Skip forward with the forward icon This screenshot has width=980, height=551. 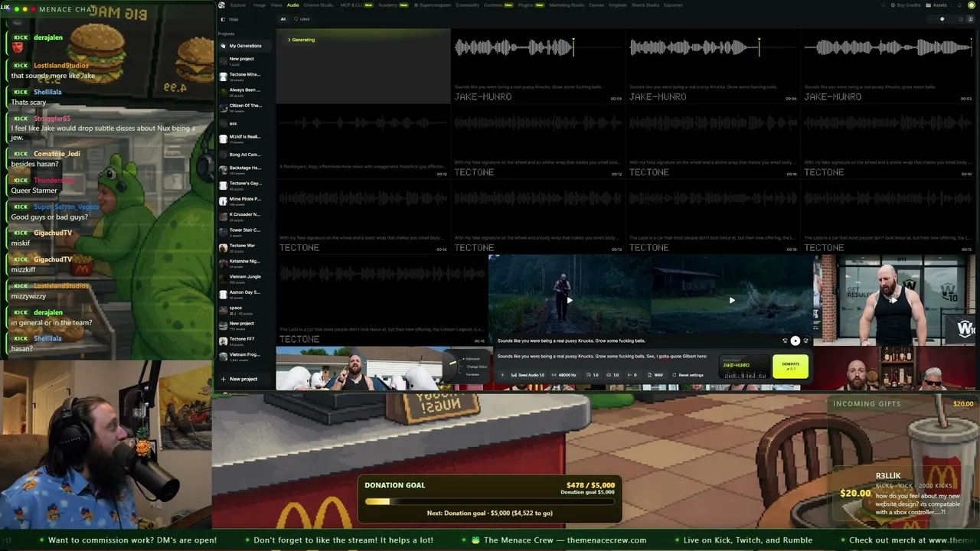805,341
